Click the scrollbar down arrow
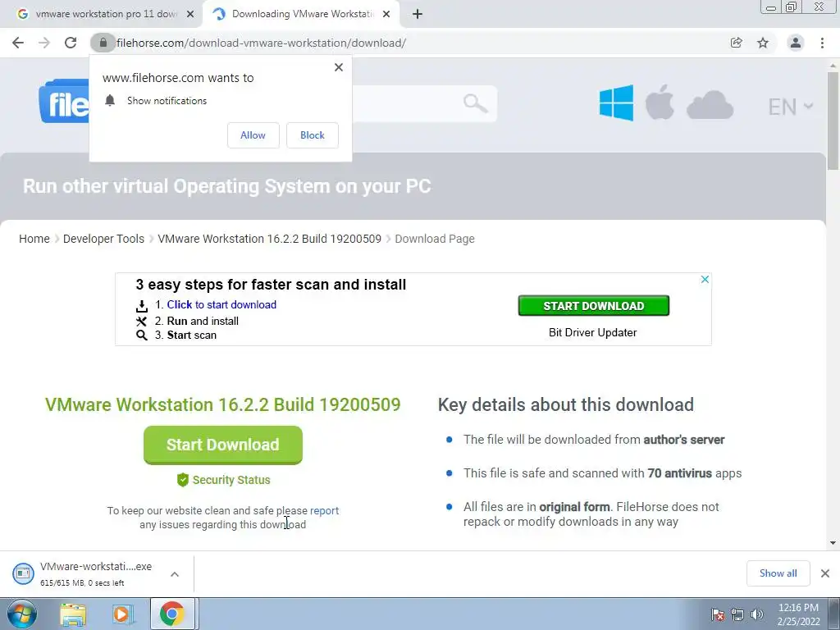Image resolution: width=840 pixels, height=630 pixels. [x=833, y=543]
